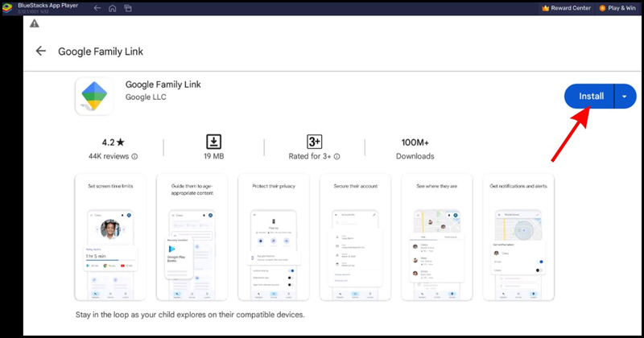
Task: Open Play & Win
Action: [617, 8]
